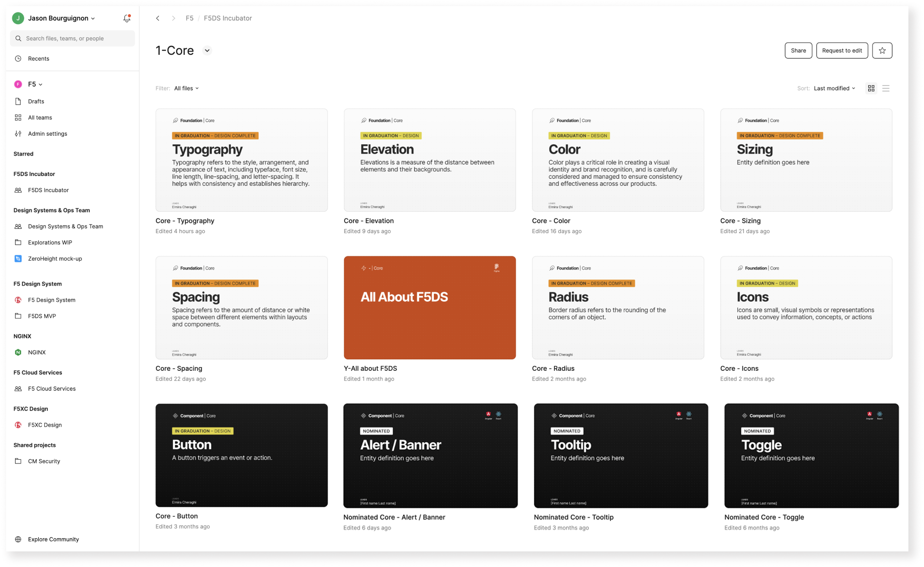Click the Share button
This screenshot has height=567, width=924.
[x=798, y=51]
